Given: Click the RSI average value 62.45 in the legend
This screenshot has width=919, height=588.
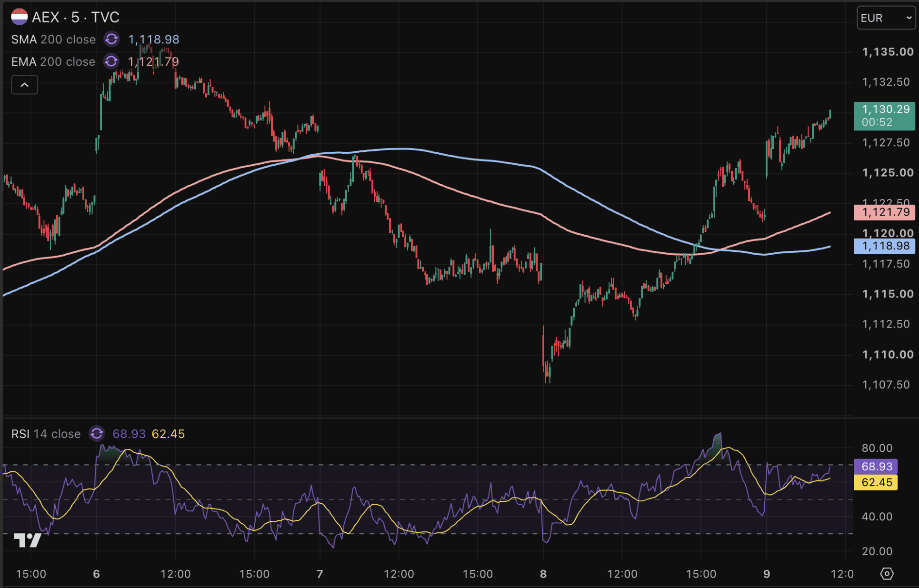Looking at the screenshot, I should (168, 434).
